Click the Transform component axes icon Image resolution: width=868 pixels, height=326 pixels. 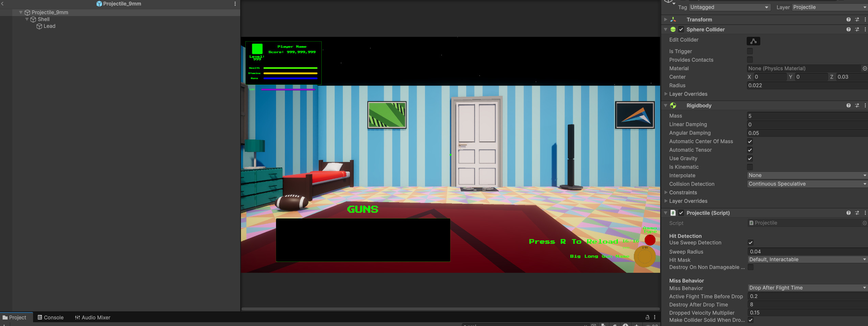click(673, 19)
